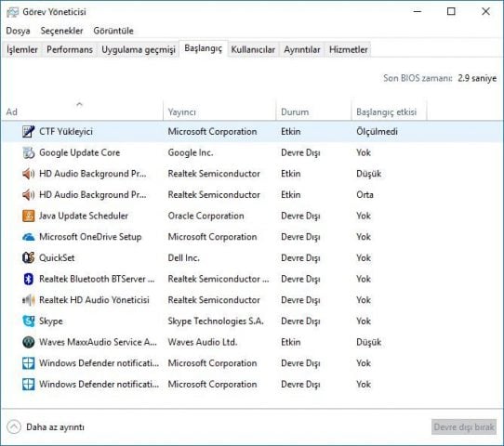This screenshot has width=504, height=446.
Task: Click the Realtek HD Audio Yöneticisi icon
Action: click(28, 300)
